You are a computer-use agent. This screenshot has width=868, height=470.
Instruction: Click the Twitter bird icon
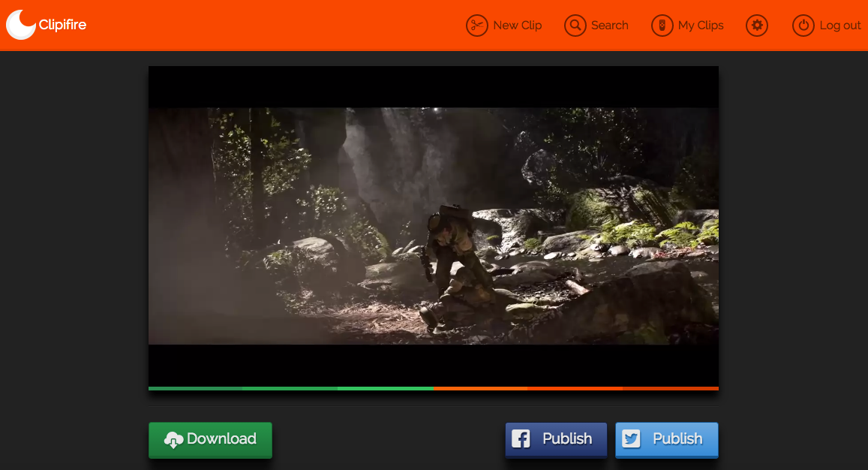pos(631,439)
